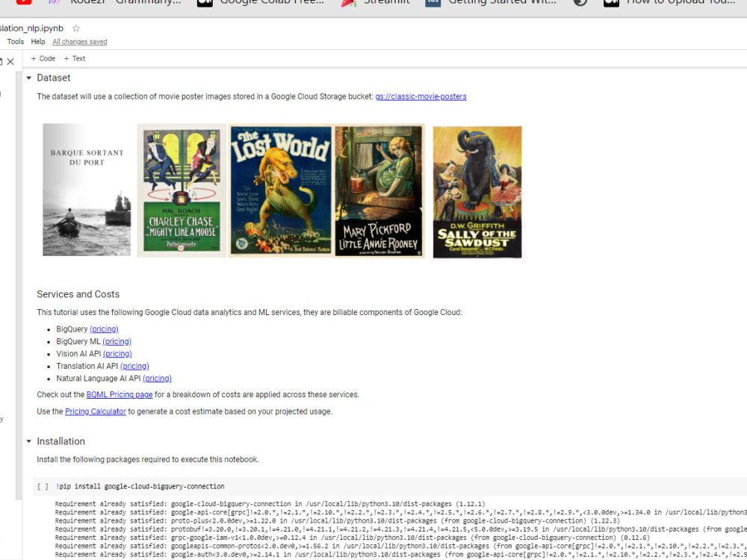Click the Sally of the Sawdust poster

point(477,192)
